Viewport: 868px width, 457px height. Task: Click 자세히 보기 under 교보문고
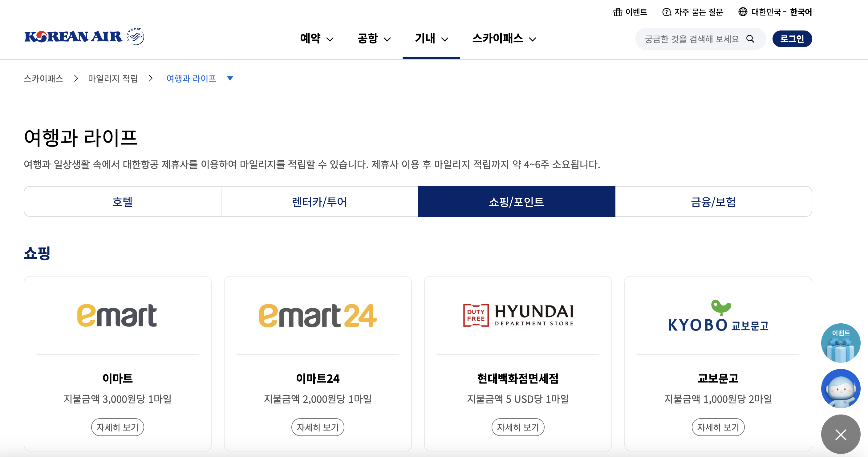[718, 427]
